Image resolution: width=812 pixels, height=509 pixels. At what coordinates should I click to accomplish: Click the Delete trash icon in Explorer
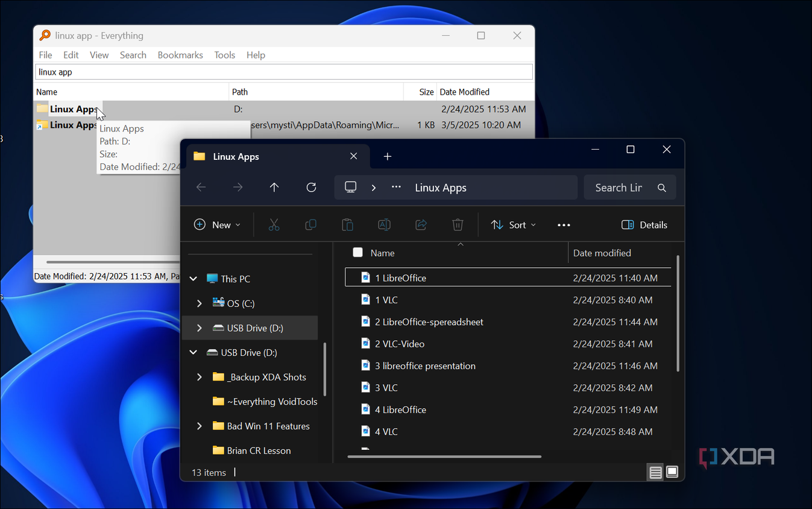click(458, 225)
